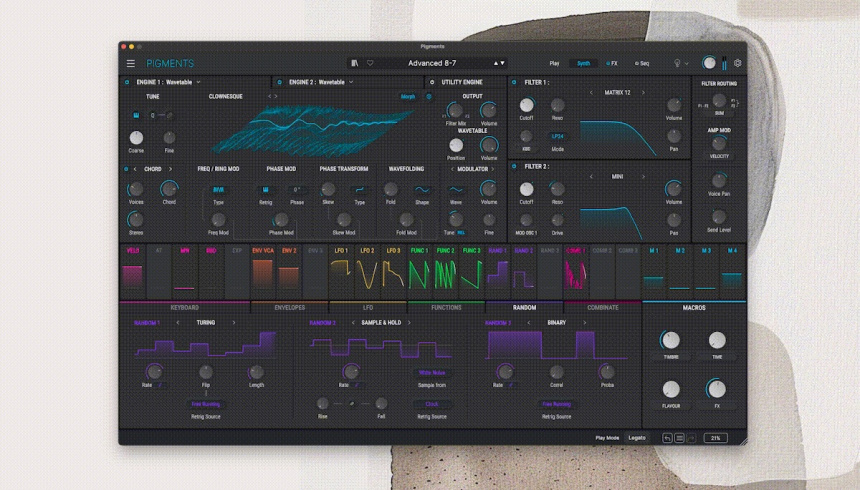Switch to the Envelopes modulation tab
The image size is (860, 490).
pos(290,308)
